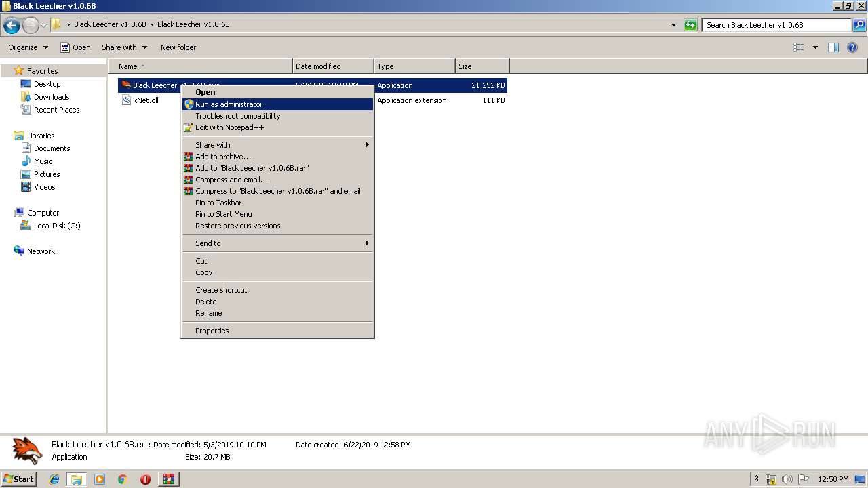Choose Compress to rar and email

coord(277,191)
